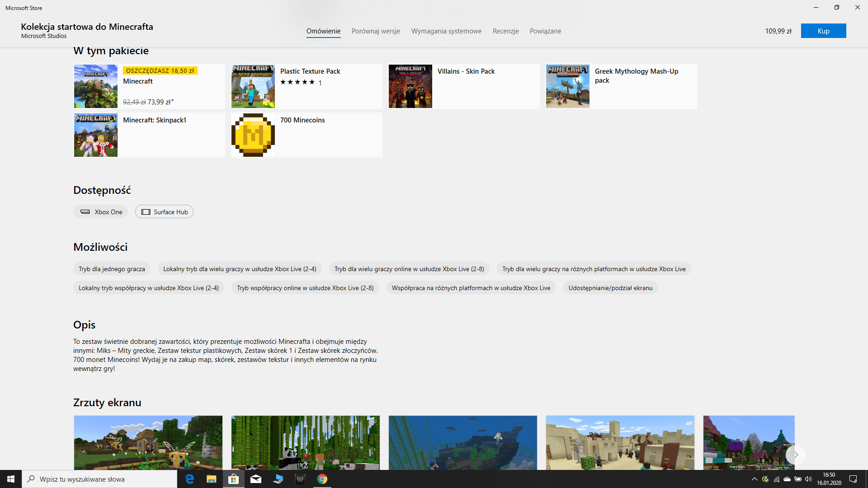Open the Minecraft Skinpack1 cover image

[96, 135]
